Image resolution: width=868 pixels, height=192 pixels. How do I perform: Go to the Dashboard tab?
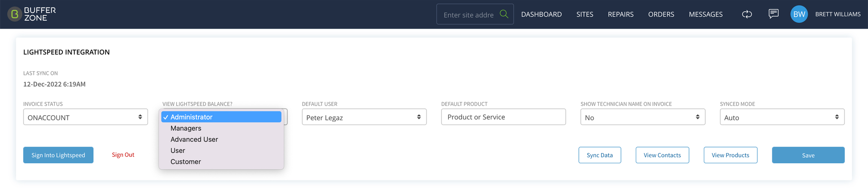[541, 14]
